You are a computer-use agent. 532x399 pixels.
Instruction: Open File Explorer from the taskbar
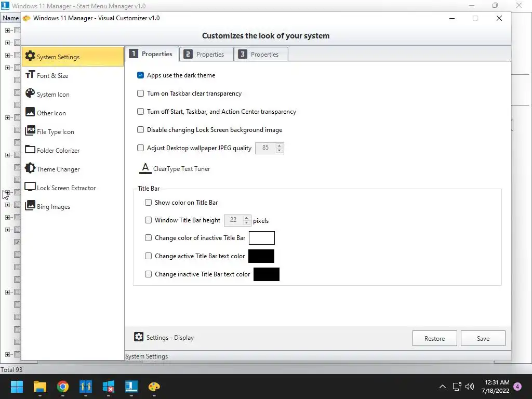(39, 387)
